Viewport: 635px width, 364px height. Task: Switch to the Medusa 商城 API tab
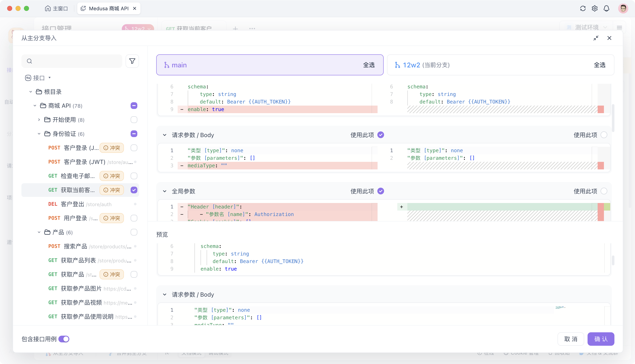click(109, 8)
